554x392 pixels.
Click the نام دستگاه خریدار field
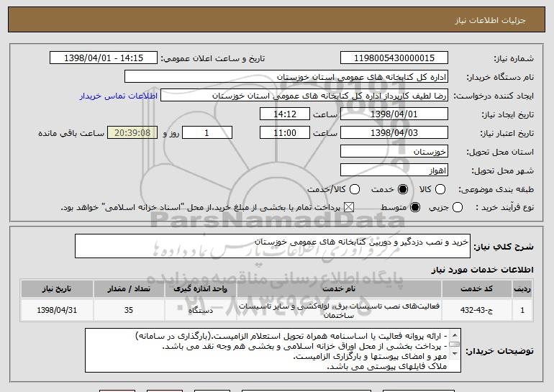pyautogui.click(x=286, y=77)
